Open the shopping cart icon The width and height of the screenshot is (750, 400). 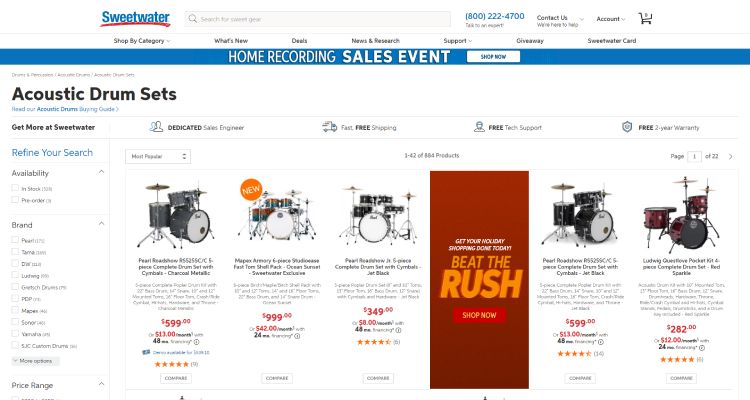[x=645, y=19]
